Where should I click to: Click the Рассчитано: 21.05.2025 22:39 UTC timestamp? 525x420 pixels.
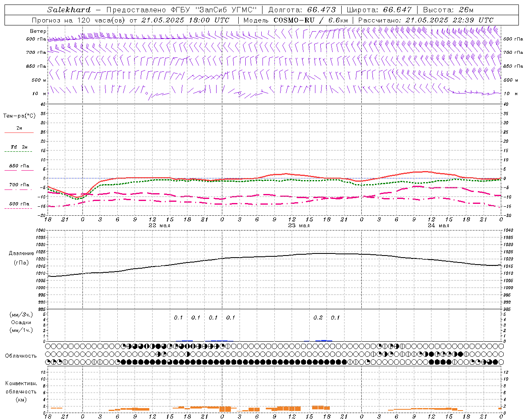click(x=426, y=20)
